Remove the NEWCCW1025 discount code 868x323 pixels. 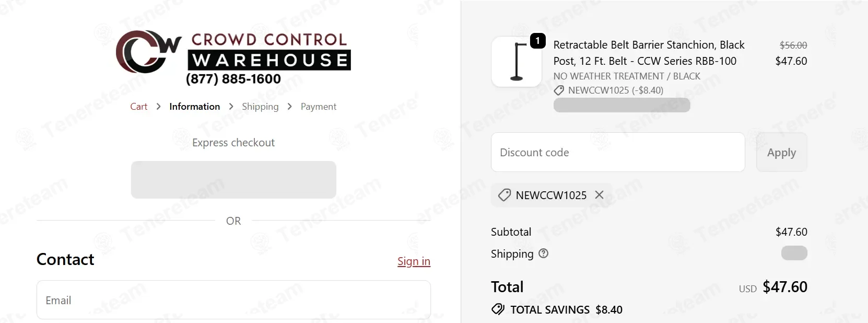click(599, 195)
